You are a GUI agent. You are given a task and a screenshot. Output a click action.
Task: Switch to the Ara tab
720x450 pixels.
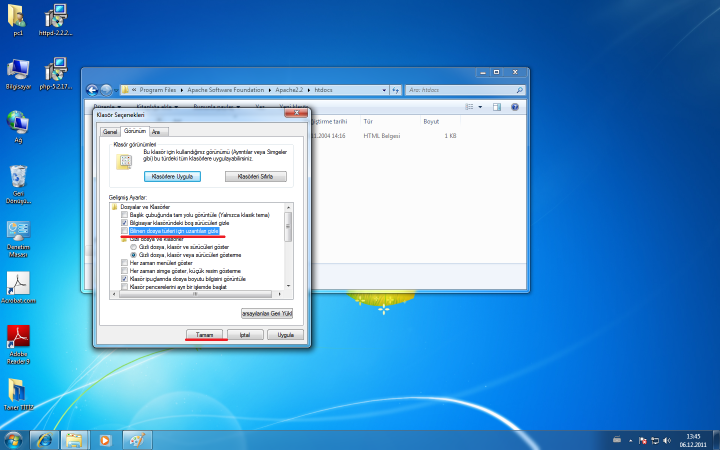[x=157, y=131]
